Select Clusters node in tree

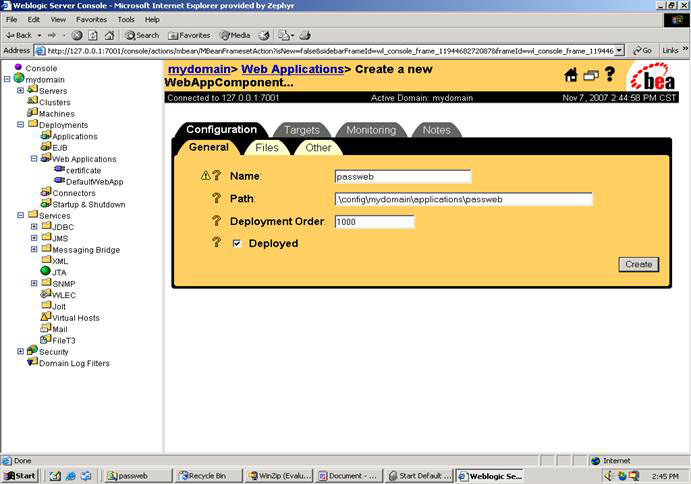coord(55,102)
